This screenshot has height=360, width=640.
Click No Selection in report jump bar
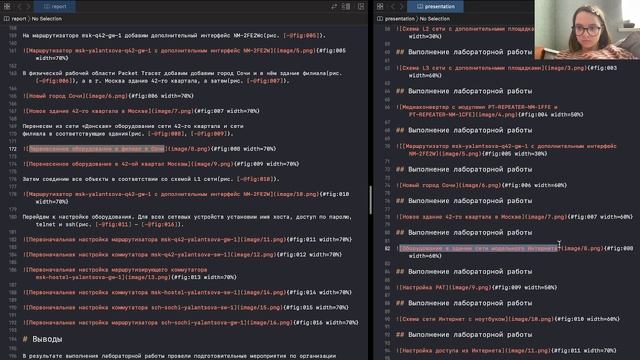[47, 19]
